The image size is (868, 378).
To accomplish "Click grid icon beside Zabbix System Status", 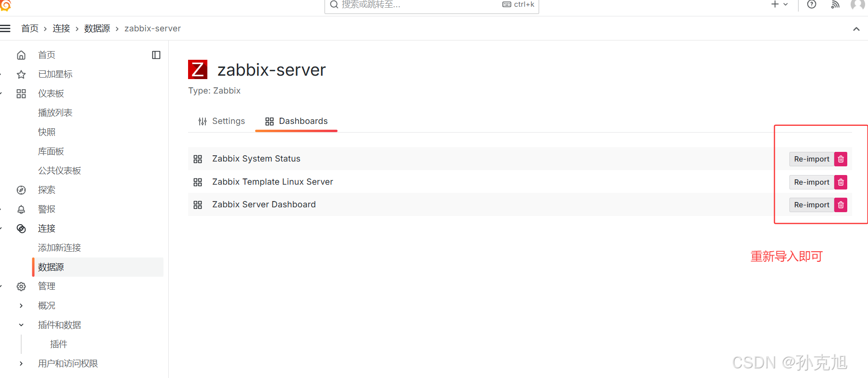I will (x=198, y=159).
